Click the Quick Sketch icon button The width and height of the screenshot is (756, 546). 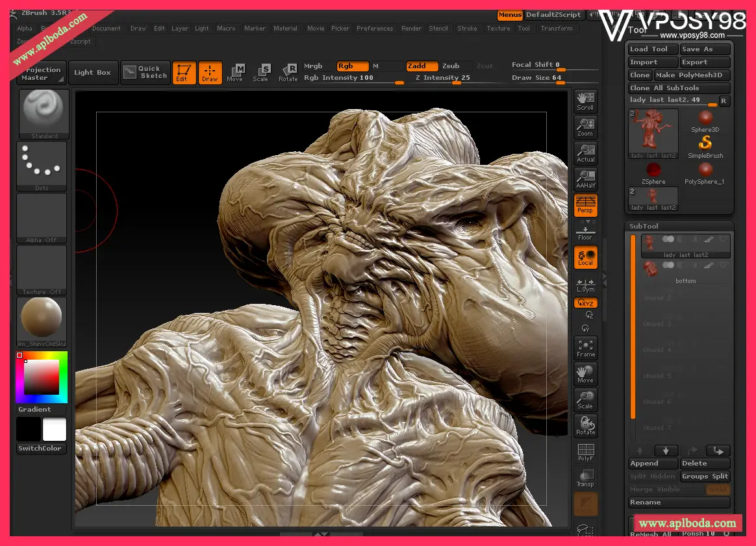pos(146,72)
